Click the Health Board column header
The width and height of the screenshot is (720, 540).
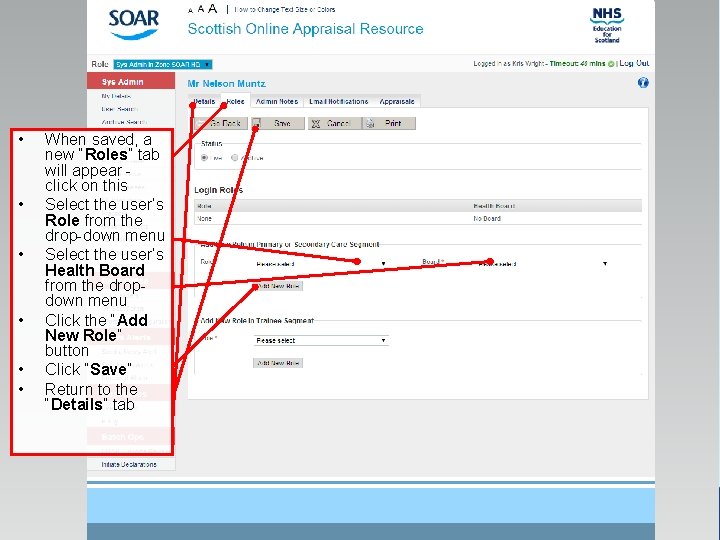[x=494, y=206]
